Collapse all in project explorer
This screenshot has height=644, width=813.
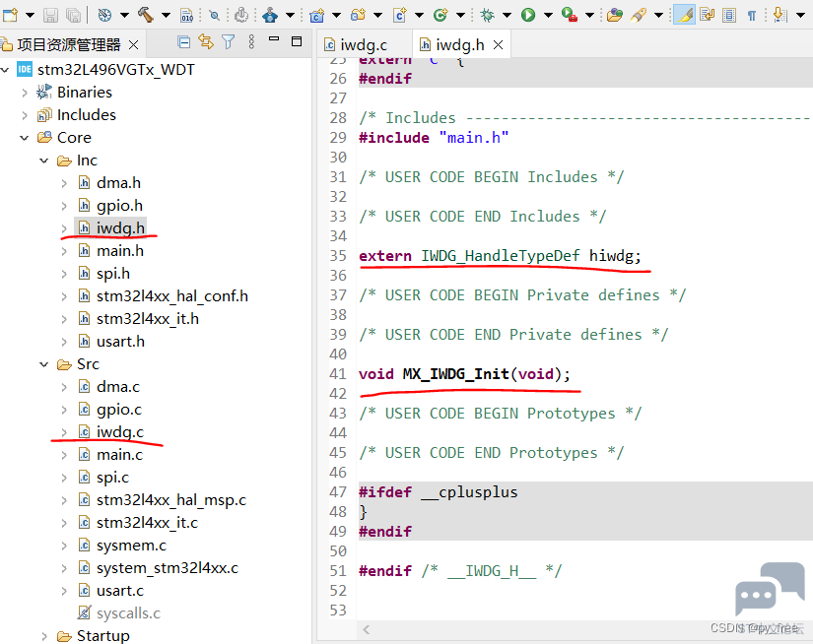[x=183, y=42]
